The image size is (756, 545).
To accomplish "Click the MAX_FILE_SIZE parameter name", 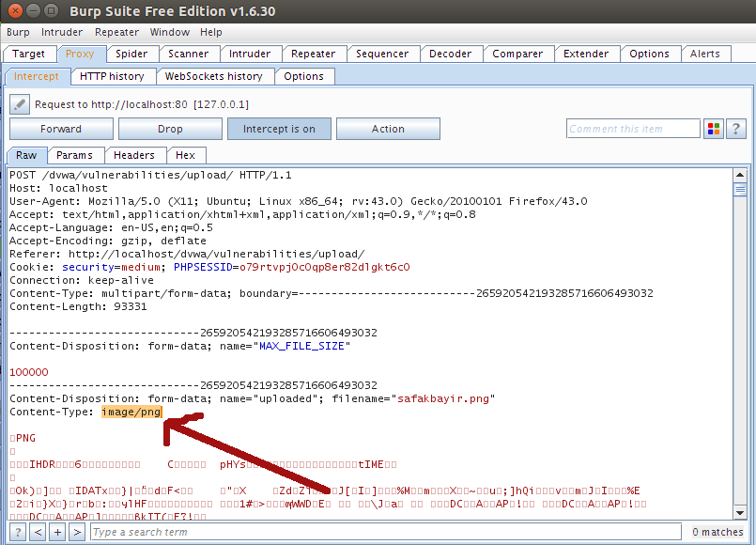I will pos(301,347).
